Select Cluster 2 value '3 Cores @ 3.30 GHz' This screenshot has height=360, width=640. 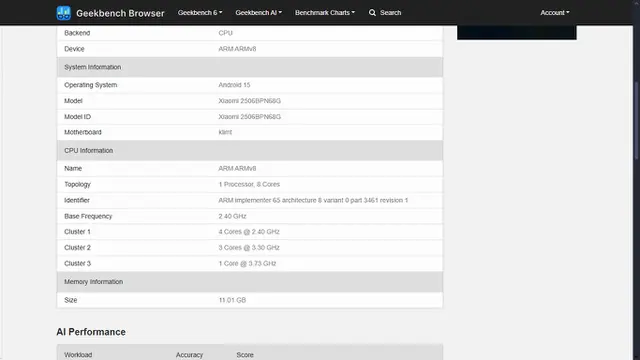click(249, 248)
